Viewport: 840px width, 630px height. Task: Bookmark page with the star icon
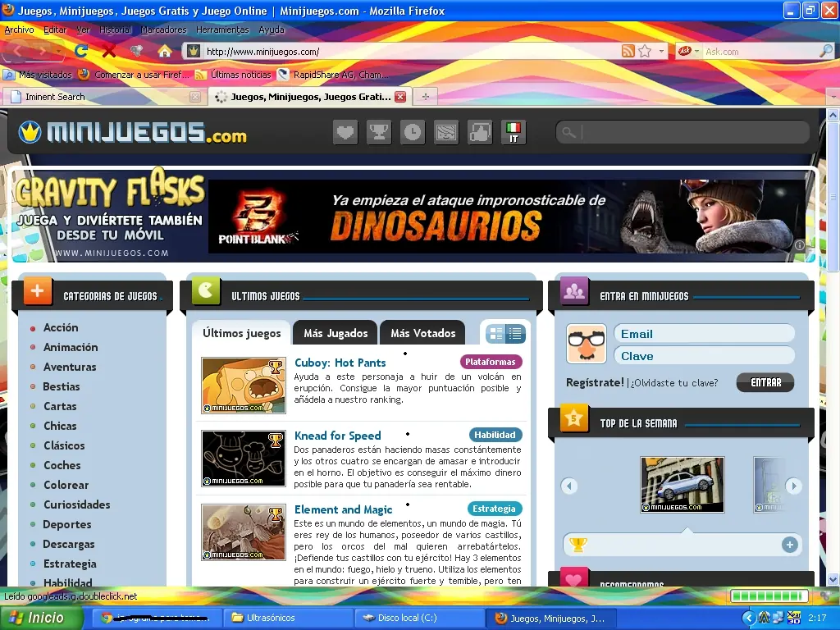[645, 51]
